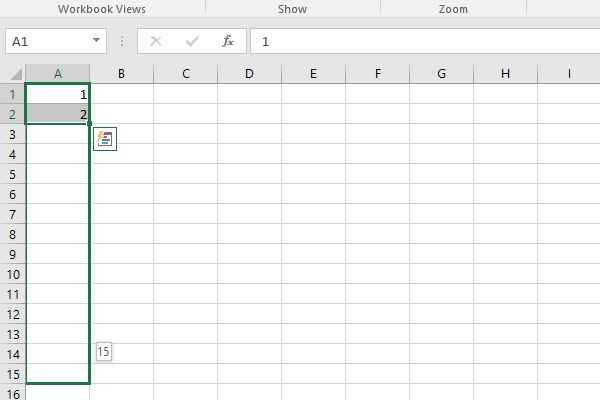Select column A header
The height and width of the screenshot is (400, 600).
coord(57,74)
